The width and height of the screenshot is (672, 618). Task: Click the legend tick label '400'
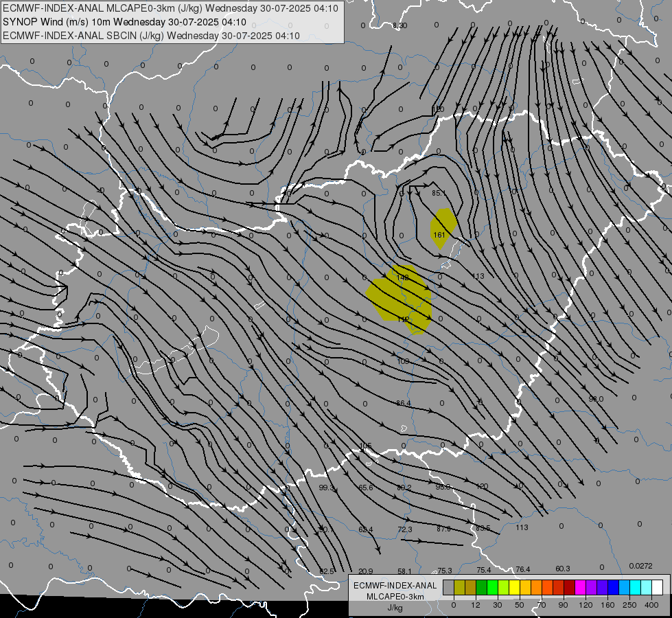point(651,605)
